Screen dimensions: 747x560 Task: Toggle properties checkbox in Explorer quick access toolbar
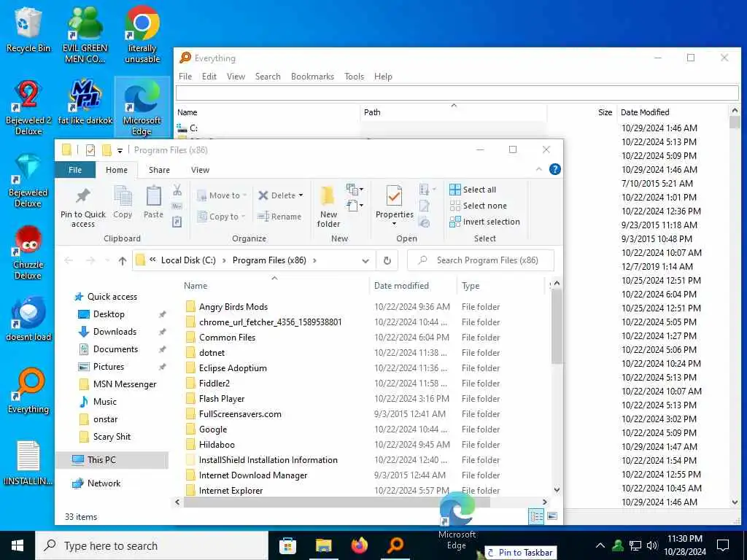click(x=90, y=150)
